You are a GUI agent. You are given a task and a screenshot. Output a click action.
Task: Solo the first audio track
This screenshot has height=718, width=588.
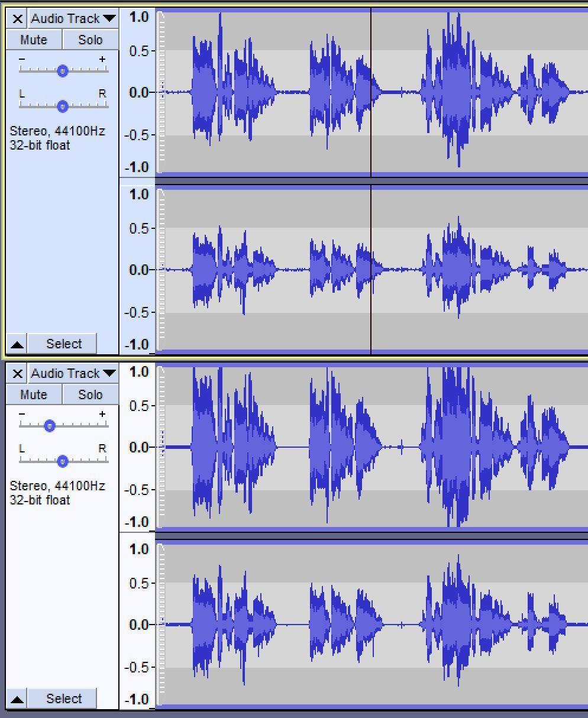(x=90, y=40)
